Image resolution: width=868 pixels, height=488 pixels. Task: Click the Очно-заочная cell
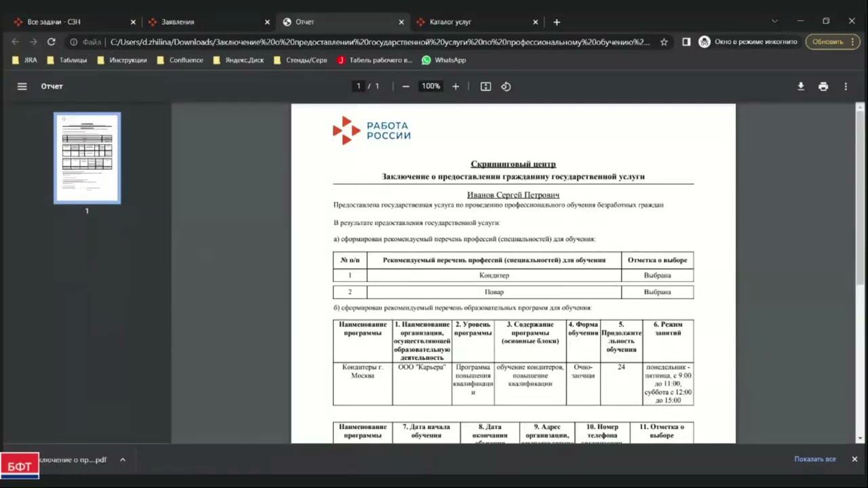tap(583, 384)
